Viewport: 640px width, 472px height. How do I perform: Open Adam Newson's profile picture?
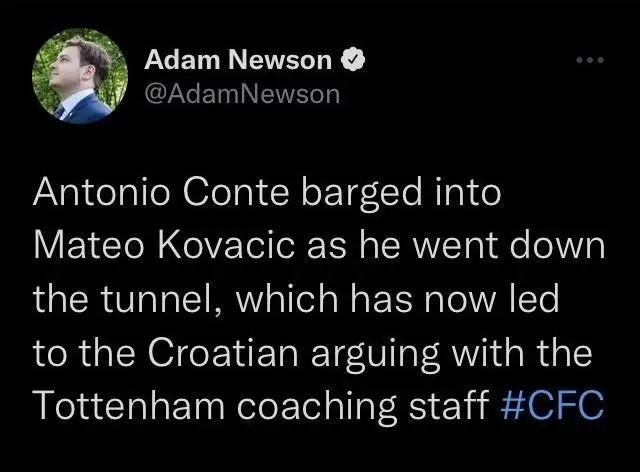(80, 76)
